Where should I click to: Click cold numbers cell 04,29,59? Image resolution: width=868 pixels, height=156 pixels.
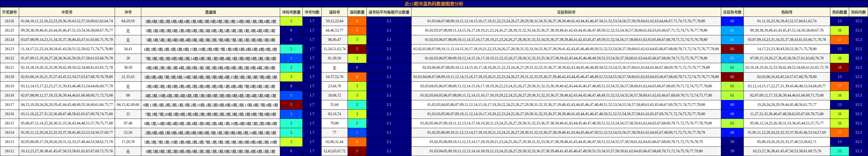click(x=128, y=21)
